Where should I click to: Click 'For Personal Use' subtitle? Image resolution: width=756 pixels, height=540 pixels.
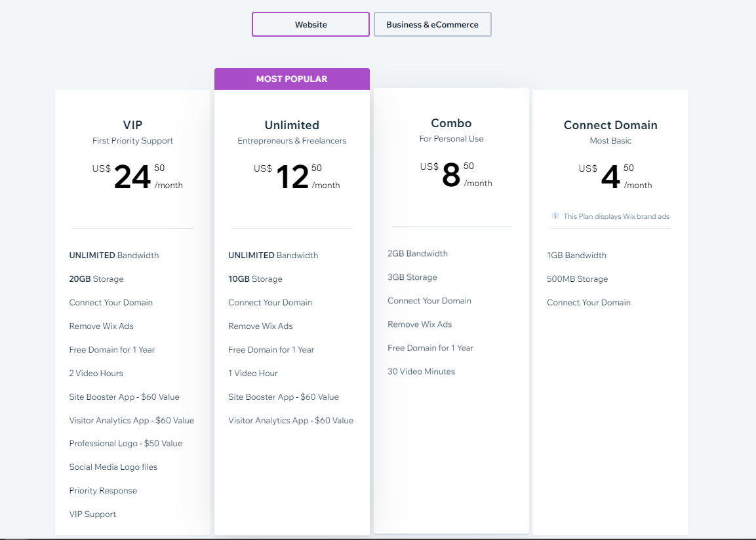pos(451,139)
